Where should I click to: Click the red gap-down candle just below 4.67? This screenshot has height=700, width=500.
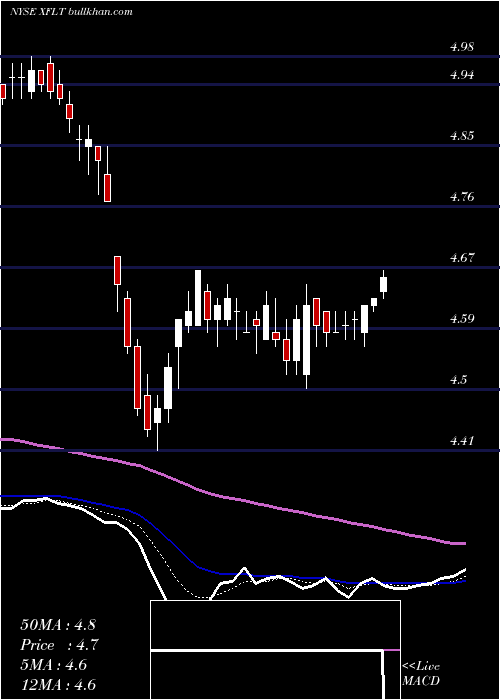(x=117, y=271)
